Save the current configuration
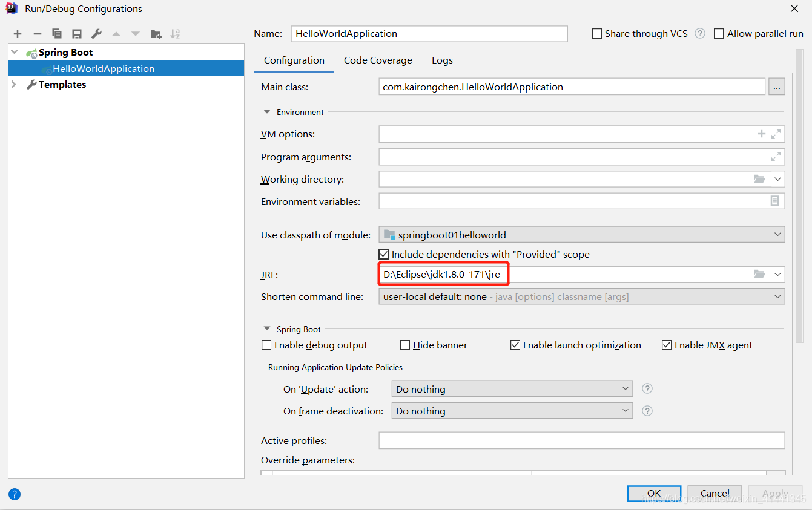The height and width of the screenshot is (510, 812). click(76, 34)
